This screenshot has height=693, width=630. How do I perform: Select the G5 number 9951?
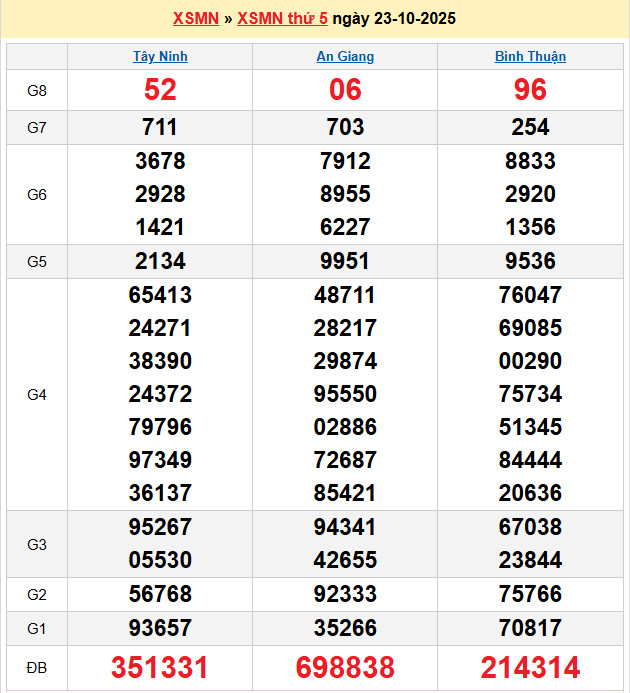point(345,261)
